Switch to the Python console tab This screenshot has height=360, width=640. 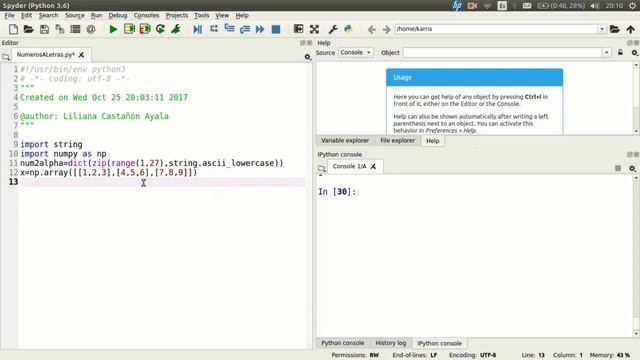click(342, 343)
